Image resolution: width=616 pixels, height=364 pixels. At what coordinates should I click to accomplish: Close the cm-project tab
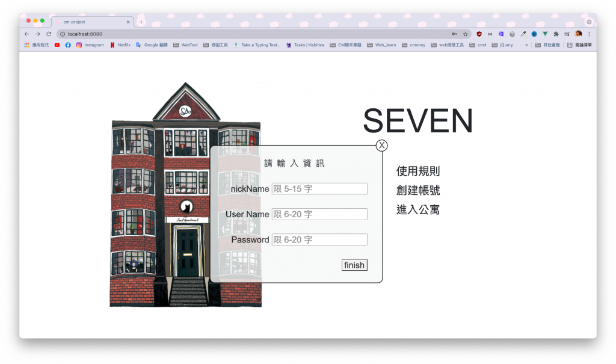pos(128,22)
